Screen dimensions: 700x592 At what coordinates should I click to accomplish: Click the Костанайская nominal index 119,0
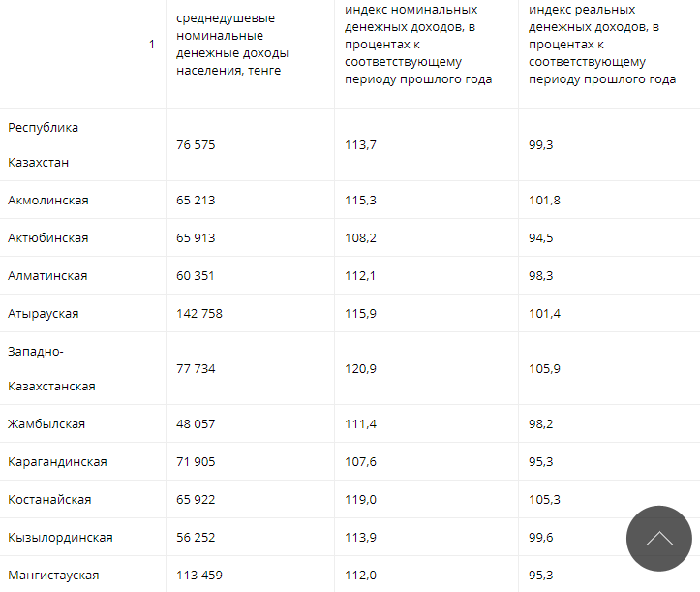pos(360,500)
